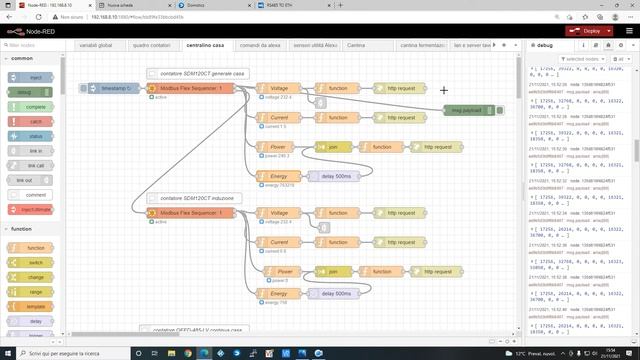The width and height of the screenshot is (640, 360).
Task: Select the comment 'contatore SDM120CT induzione'
Action: click(194, 198)
